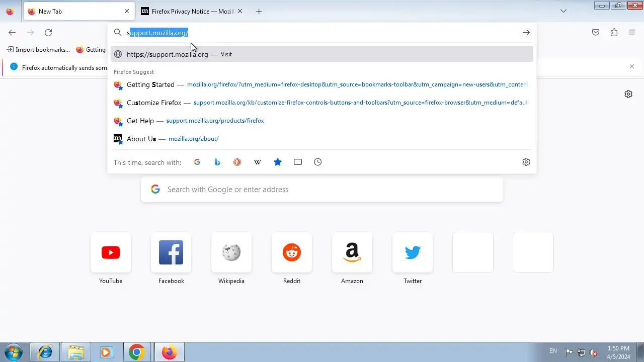Choose the About Us suggestion
The image size is (644, 362).
pos(322,139)
